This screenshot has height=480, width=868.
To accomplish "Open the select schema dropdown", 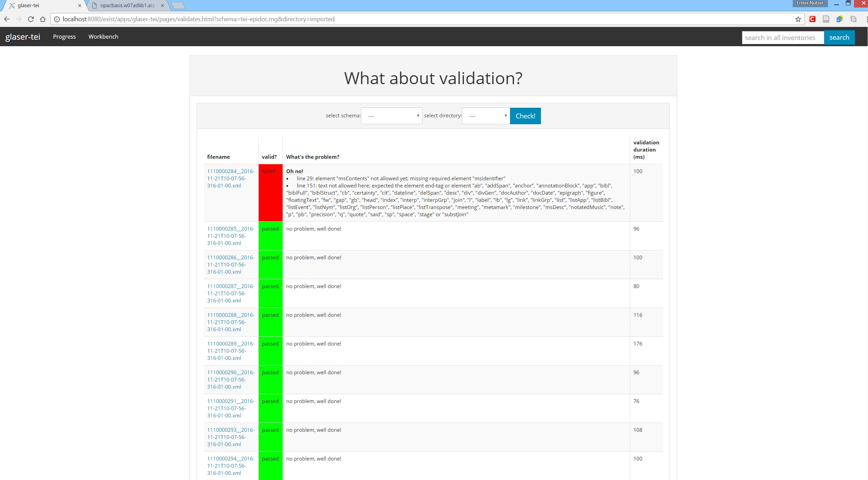I will point(391,116).
